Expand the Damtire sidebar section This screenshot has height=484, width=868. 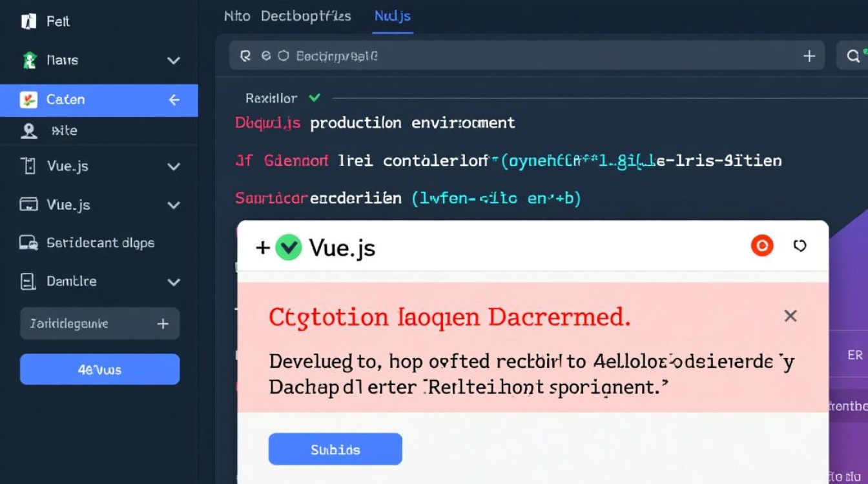[x=173, y=282]
